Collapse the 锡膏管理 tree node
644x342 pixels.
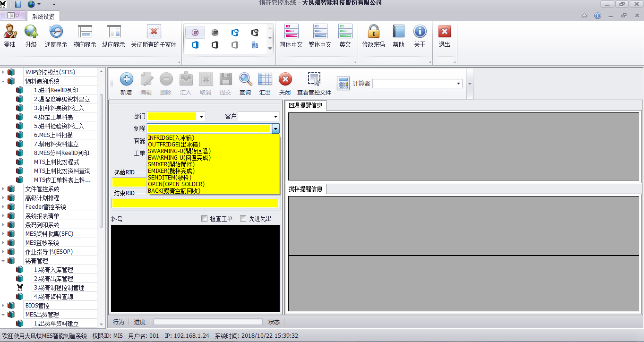click(3, 261)
